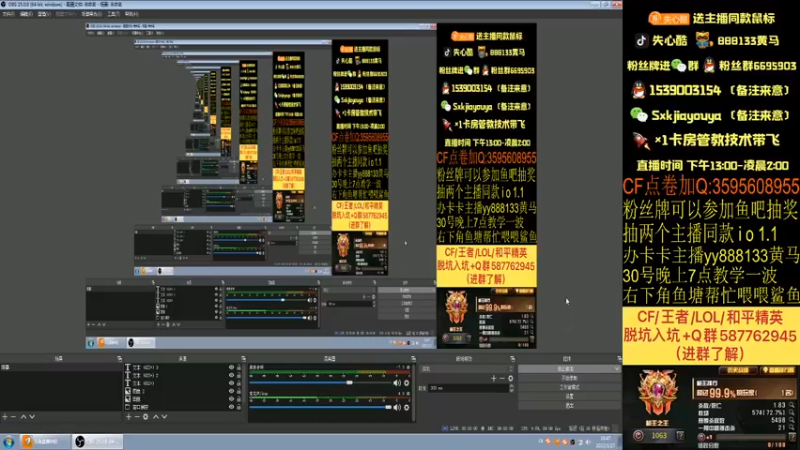
Task: Decrease transition duration with down stepper
Action: point(511,390)
